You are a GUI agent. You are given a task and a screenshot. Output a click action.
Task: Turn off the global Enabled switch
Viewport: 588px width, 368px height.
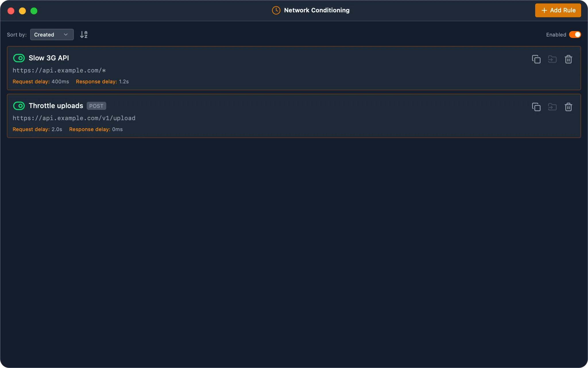coord(575,34)
